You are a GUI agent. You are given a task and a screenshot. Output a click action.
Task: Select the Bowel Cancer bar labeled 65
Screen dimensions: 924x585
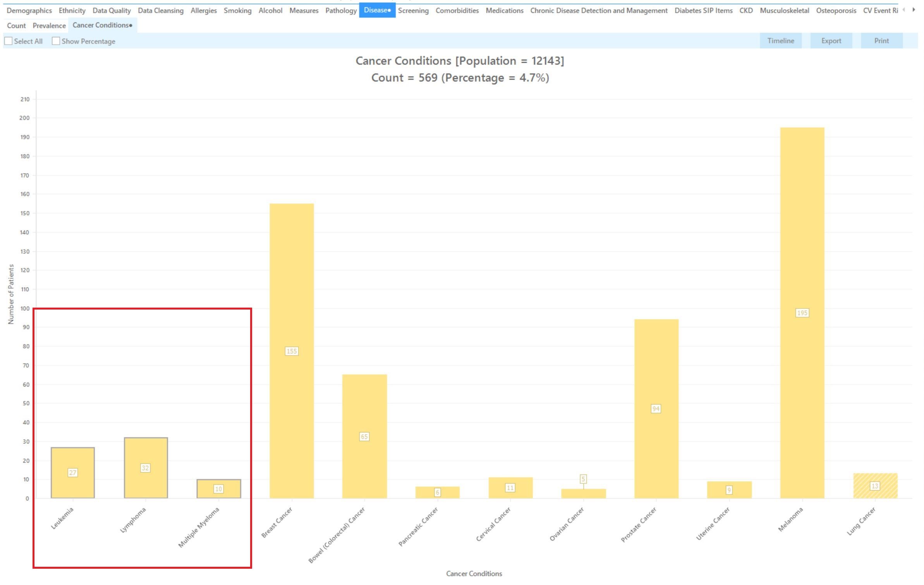coord(364,436)
